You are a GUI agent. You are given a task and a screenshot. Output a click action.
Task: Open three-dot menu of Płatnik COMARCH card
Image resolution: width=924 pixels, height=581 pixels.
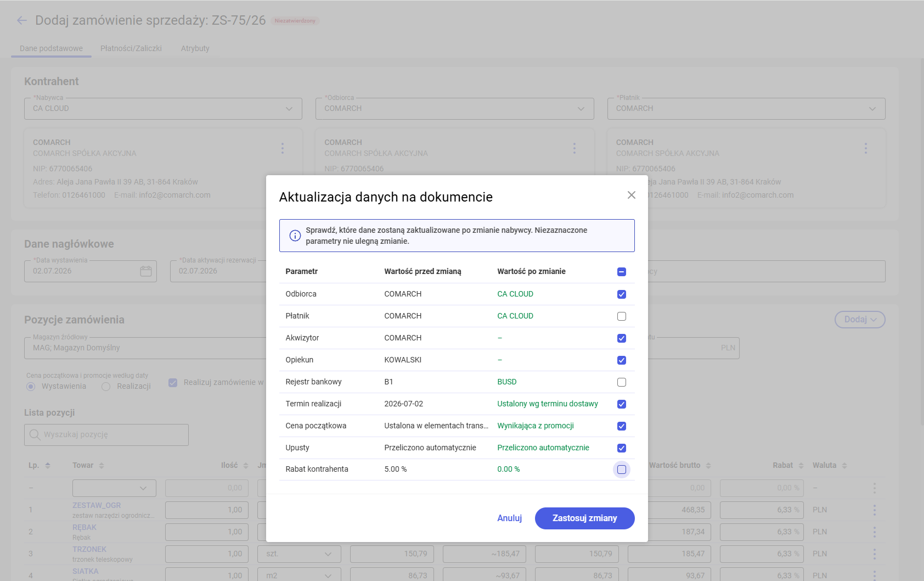866,148
